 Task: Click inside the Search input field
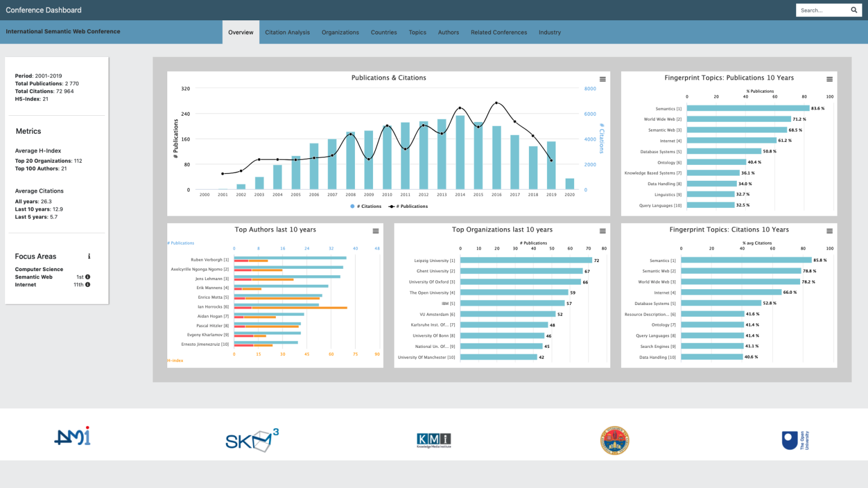point(822,10)
